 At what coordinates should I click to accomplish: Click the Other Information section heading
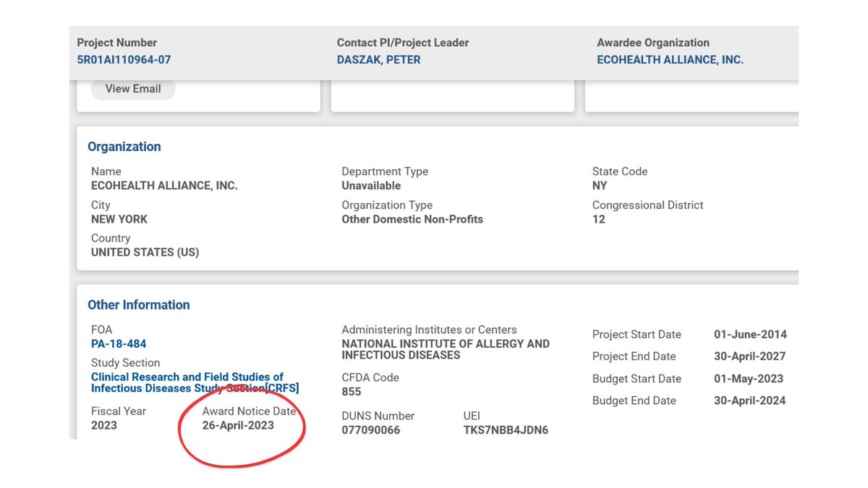(x=139, y=305)
